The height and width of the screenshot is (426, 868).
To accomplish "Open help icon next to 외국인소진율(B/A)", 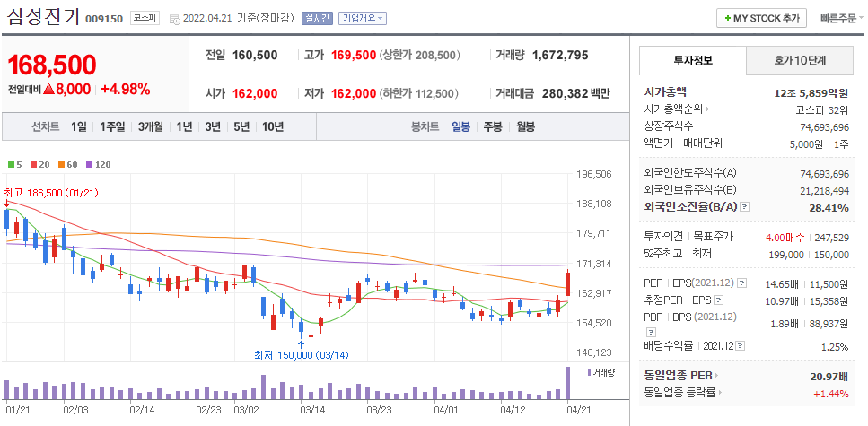I will pos(744,207).
